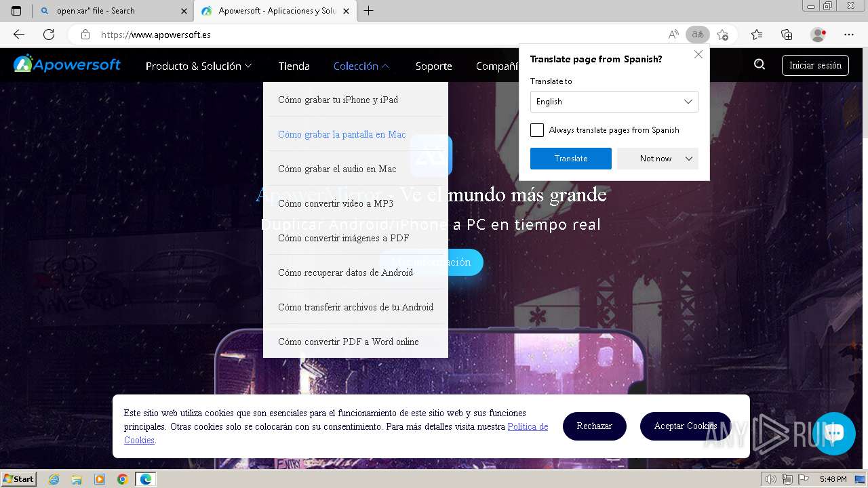Screen dimensions: 868x488
Task: Click 'Aceptar Cookies' button
Action: tap(686, 426)
